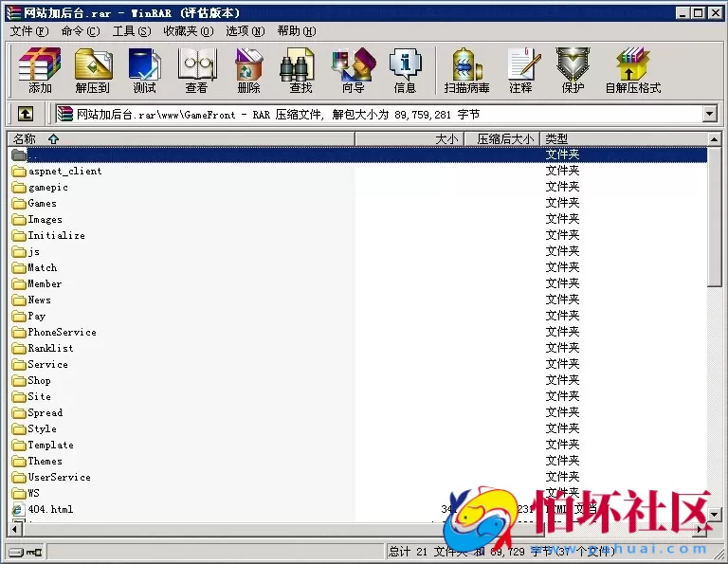Viewport: 728px width, 564px height.
Task: Select the WS folder row
Action: pos(357,493)
